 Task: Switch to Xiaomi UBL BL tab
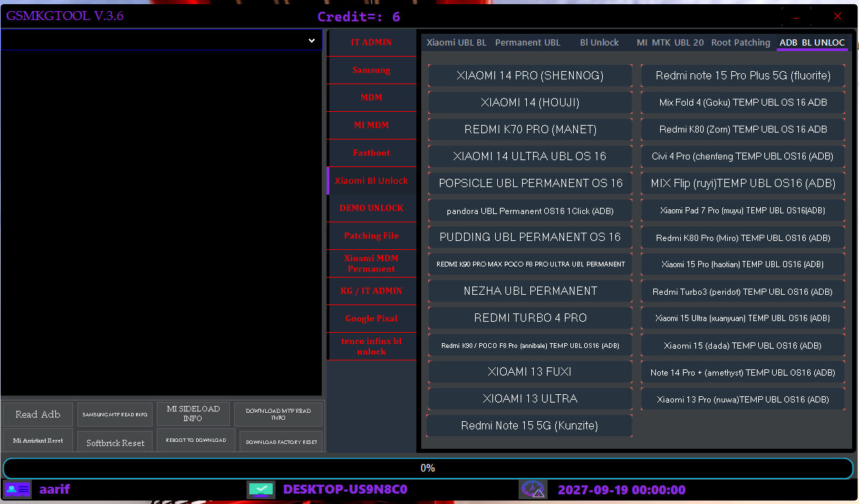(x=456, y=43)
